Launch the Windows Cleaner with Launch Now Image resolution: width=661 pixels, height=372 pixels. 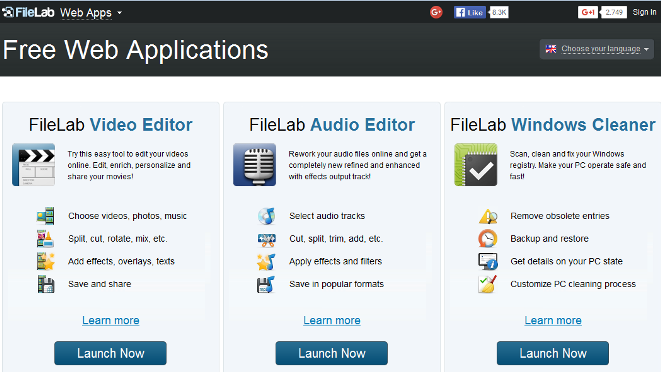pos(553,353)
